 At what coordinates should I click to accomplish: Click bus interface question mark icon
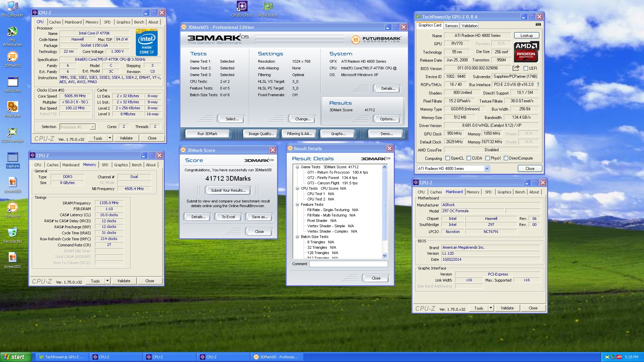(x=538, y=84)
